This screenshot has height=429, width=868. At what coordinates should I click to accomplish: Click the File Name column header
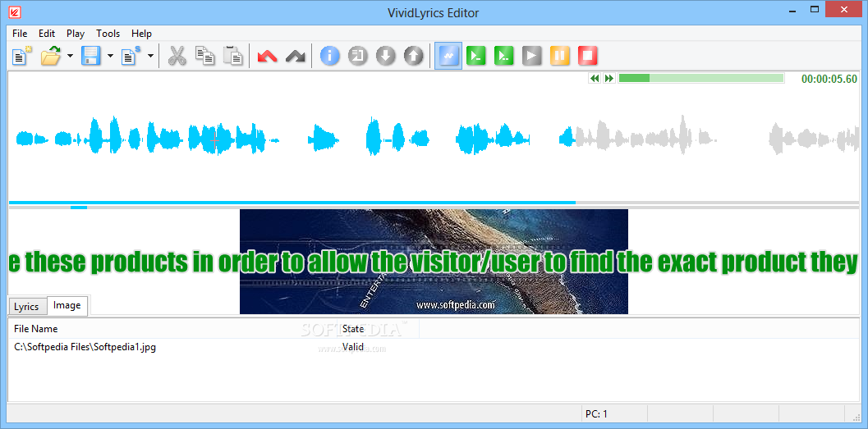point(175,329)
